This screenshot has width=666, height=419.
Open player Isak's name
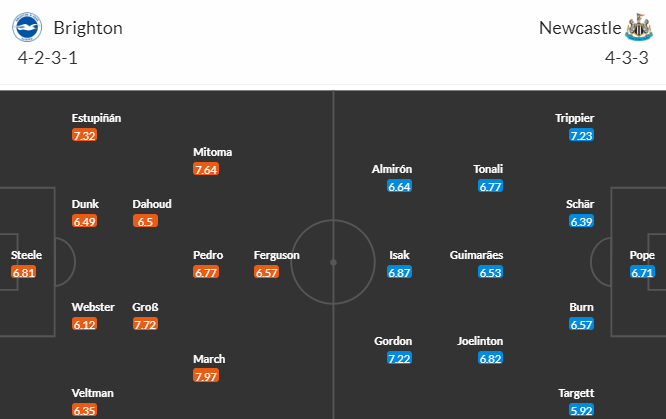click(399, 255)
